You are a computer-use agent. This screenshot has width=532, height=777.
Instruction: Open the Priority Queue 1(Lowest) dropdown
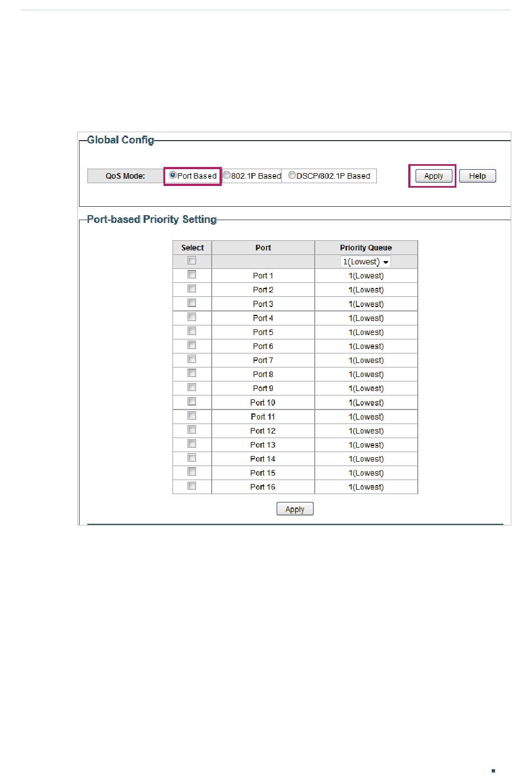[x=366, y=262]
